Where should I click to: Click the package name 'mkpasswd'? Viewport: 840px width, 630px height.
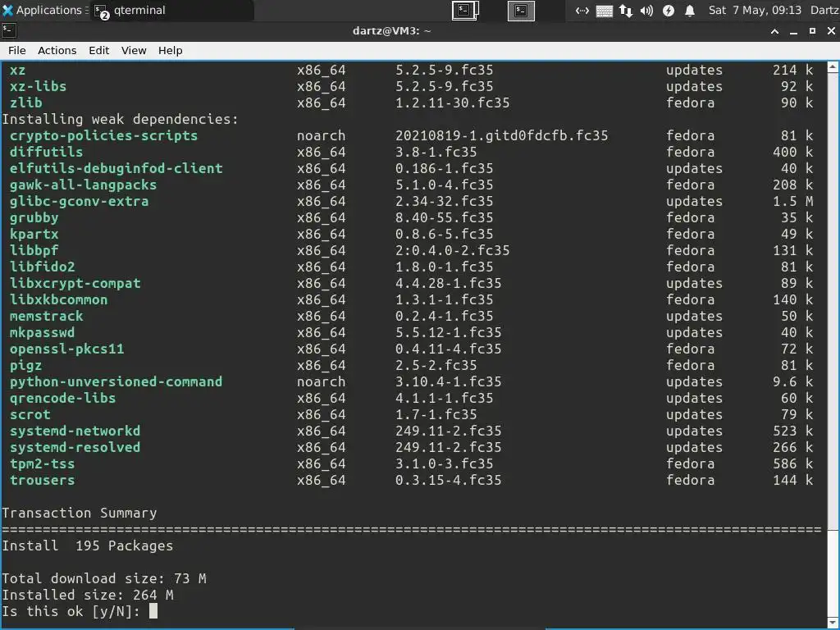point(42,332)
